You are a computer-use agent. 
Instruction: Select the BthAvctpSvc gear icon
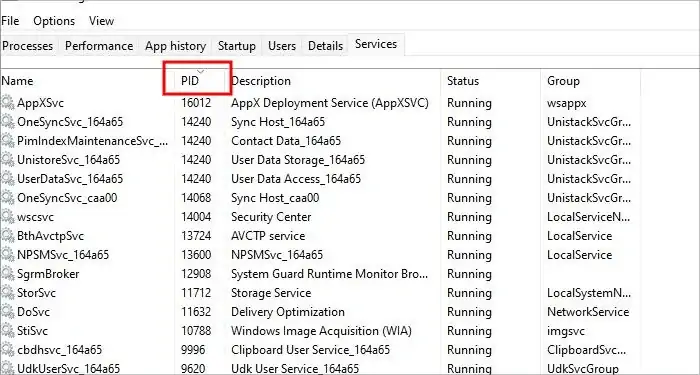pyautogui.click(x=8, y=236)
